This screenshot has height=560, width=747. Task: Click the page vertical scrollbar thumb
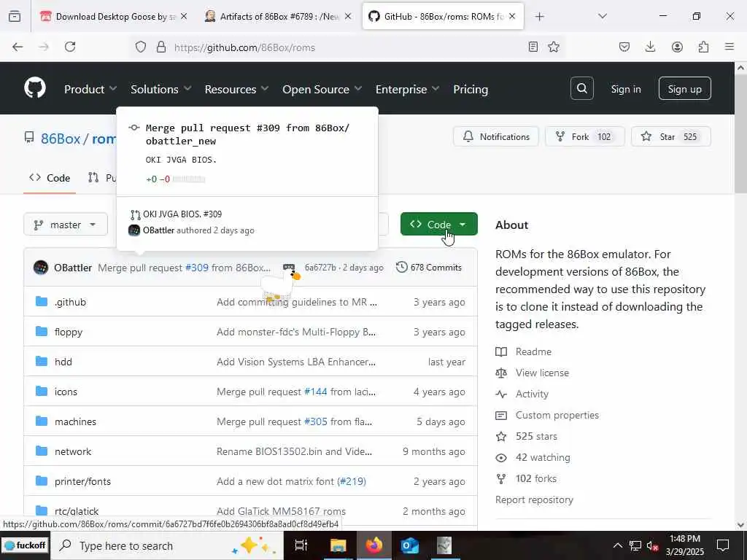tap(740, 136)
